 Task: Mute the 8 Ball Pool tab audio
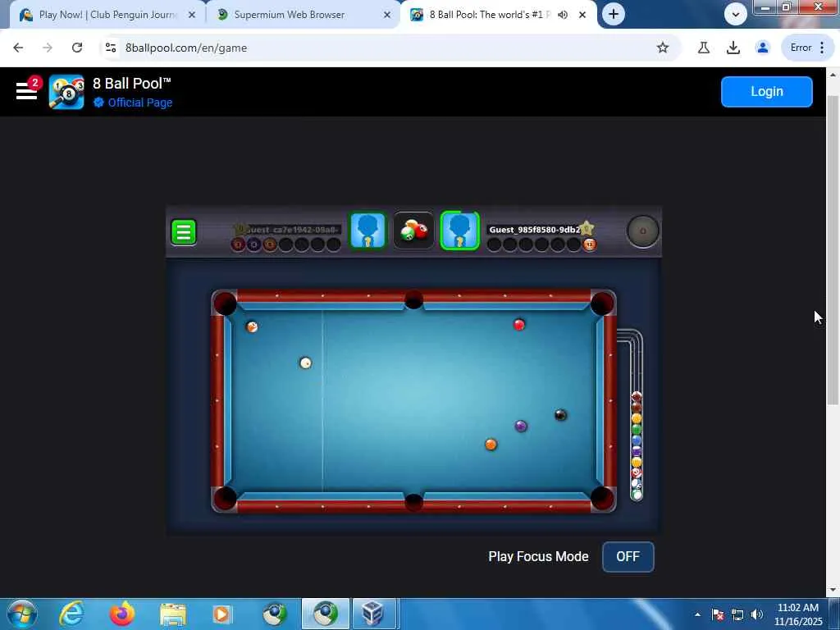[x=563, y=15]
